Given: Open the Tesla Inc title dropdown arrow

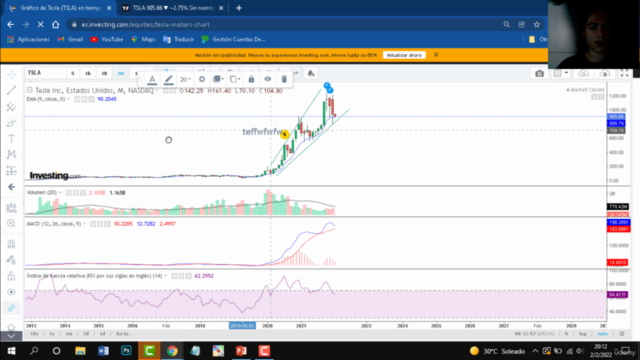Looking at the screenshot, I should (157, 91).
